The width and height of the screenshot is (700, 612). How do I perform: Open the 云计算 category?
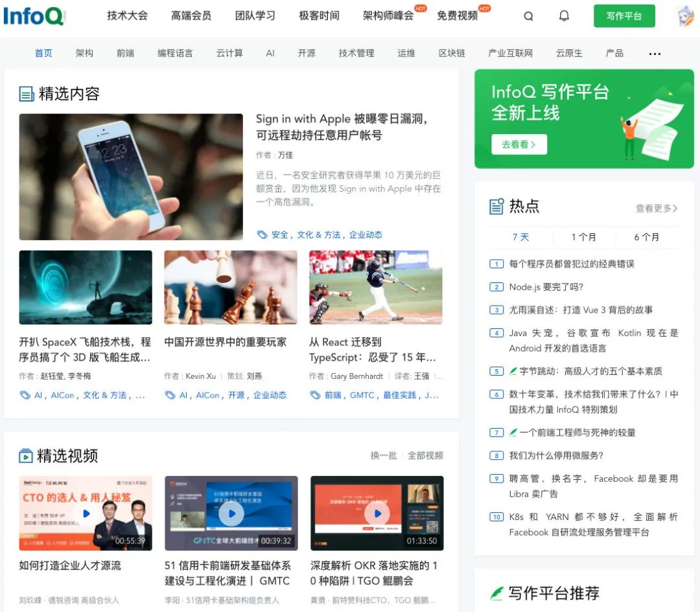click(229, 53)
